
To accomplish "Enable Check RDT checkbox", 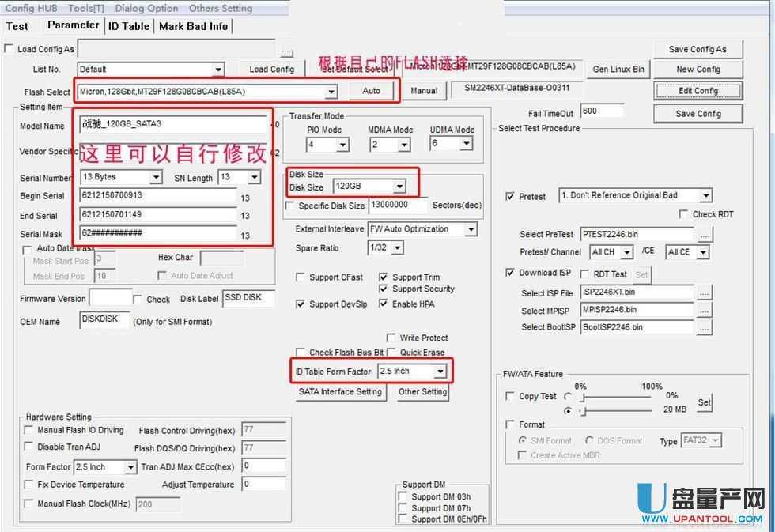I will point(683,214).
